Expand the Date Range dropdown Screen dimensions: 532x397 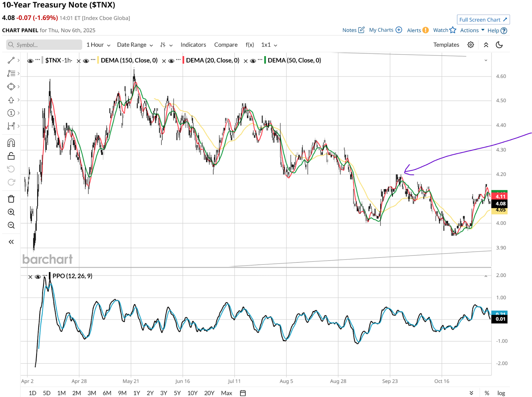135,45
